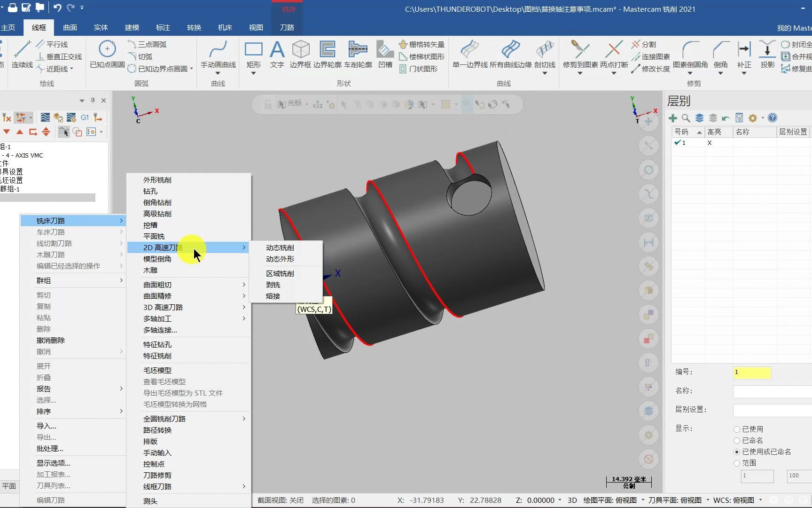The height and width of the screenshot is (508, 812).
Task: Open the 手动画曲线 dropdown arrow
Action: point(218,73)
